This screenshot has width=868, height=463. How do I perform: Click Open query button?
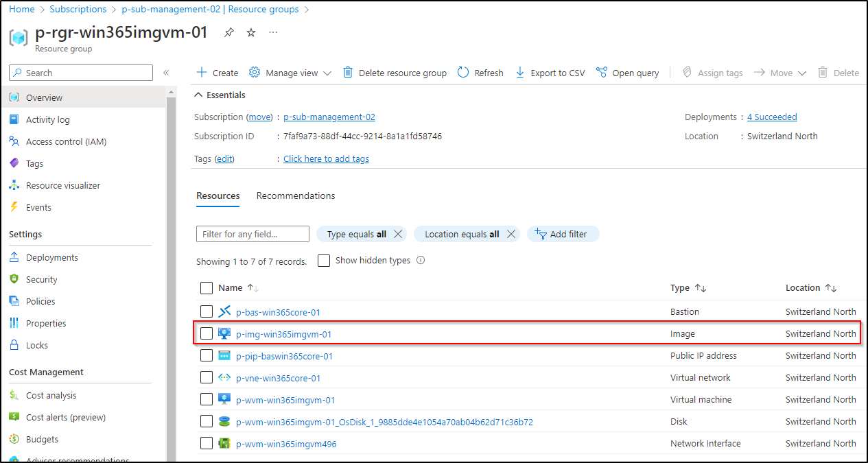click(x=628, y=73)
